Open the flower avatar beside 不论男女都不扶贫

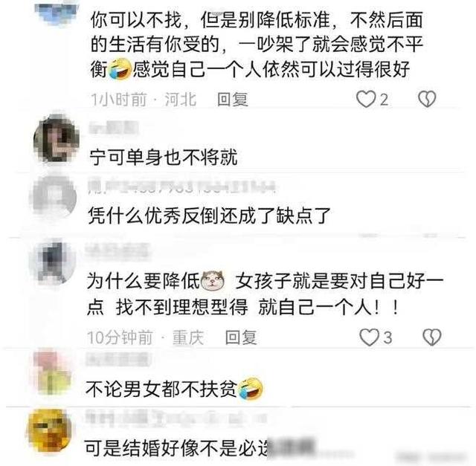(52, 372)
